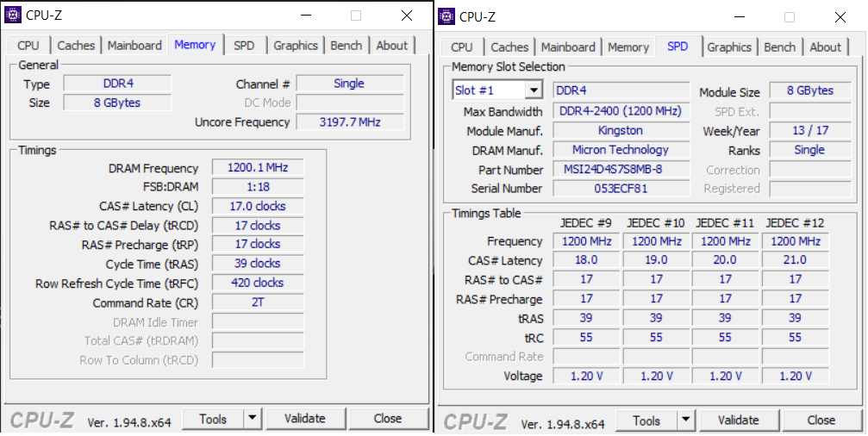Open the Caches tab in left window
Image resolution: width=868 pixels, height=436 pixels.
click(x=77, y=46)
